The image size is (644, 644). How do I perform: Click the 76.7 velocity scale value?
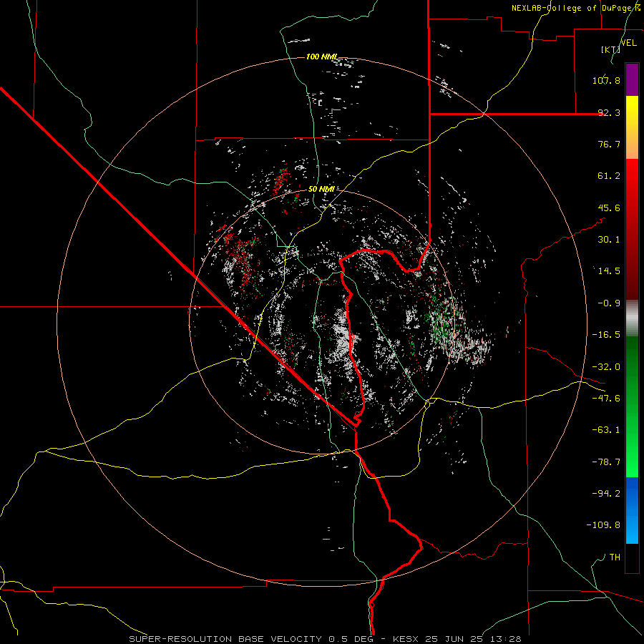point(609,144)
